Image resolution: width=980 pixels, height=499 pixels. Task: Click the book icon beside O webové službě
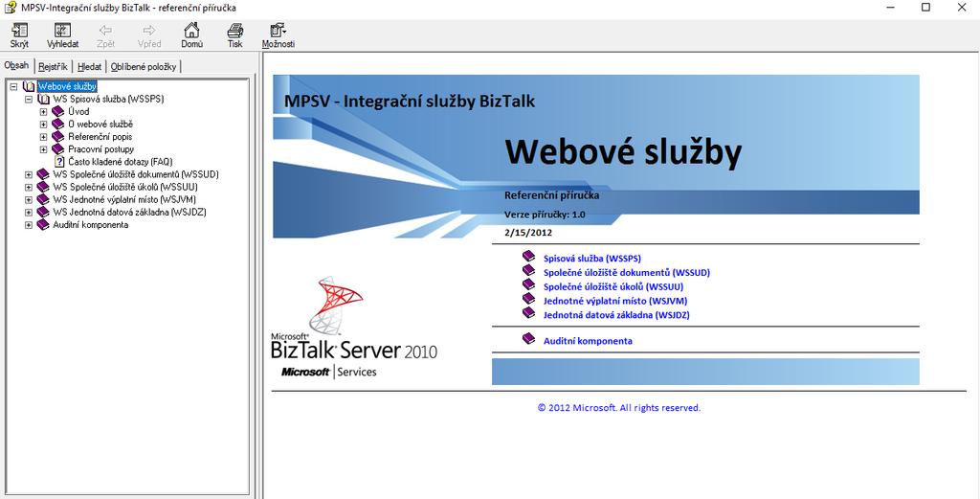coord(58,124)
